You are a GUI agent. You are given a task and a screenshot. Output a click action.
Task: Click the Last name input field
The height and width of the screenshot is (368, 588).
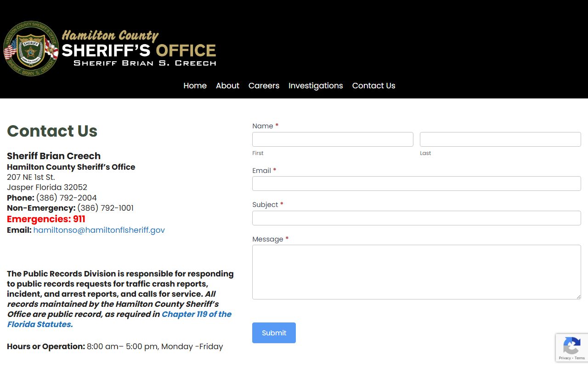tap(500, 139)
